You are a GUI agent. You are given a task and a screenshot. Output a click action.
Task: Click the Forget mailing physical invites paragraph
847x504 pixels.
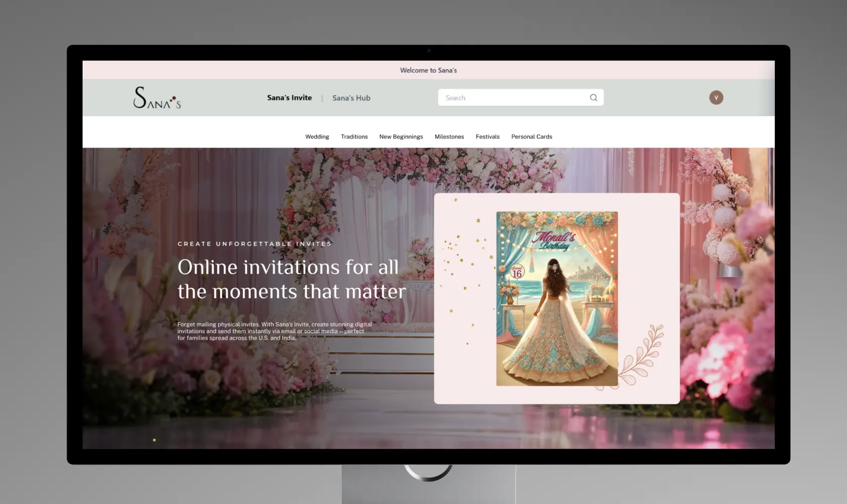click(x=274, y=331)
